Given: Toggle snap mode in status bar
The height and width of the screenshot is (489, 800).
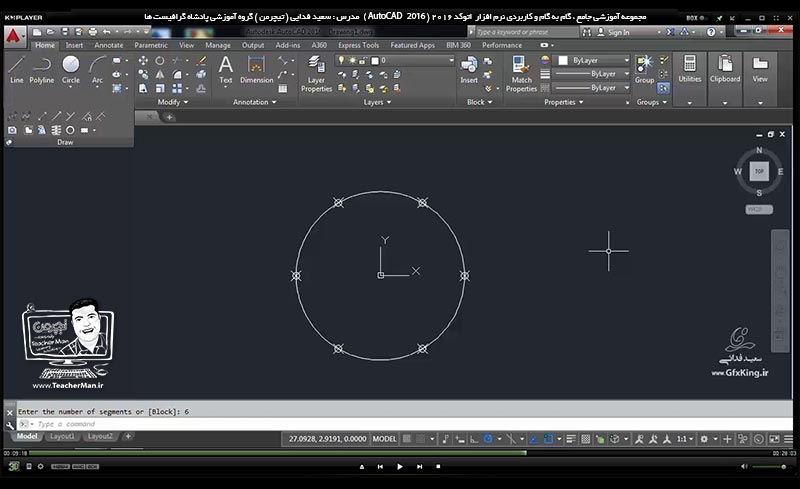Looking at the screenshot, I should pos(420,439).
